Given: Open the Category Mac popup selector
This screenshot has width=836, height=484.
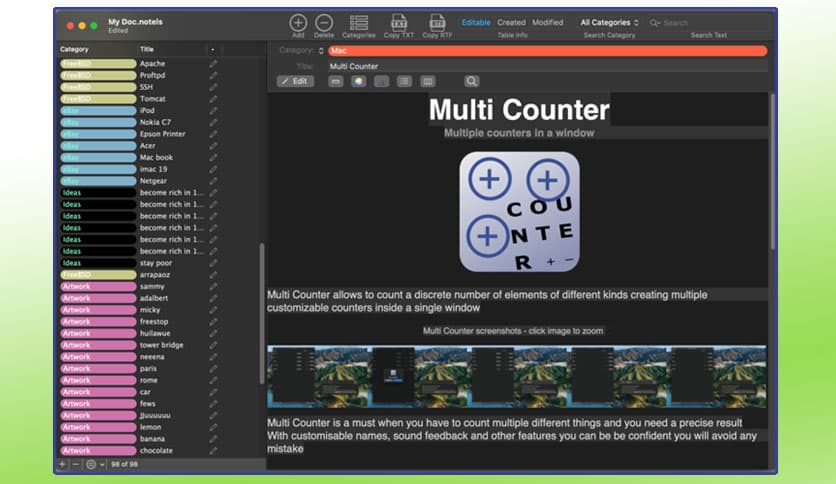Looking at the screenshot, I should point(321,50).
